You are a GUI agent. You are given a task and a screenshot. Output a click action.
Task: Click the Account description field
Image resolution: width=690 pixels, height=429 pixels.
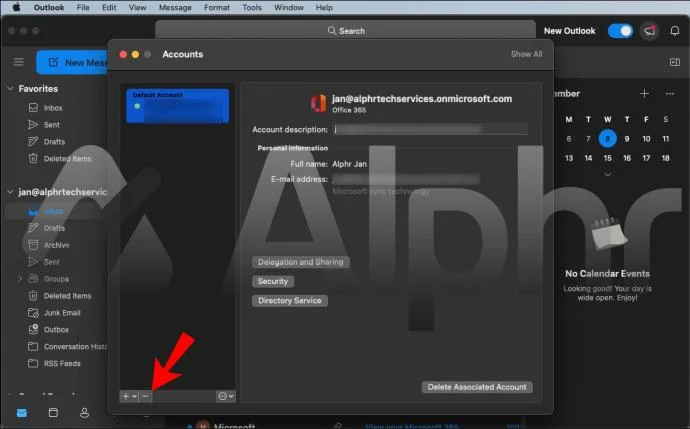(430, 129)
